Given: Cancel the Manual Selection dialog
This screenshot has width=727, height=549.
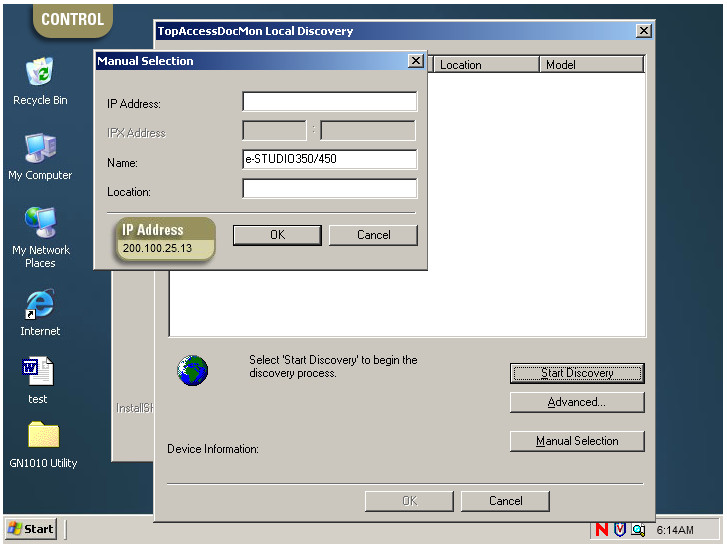Looking at the screenshot, I should [373, 235].
